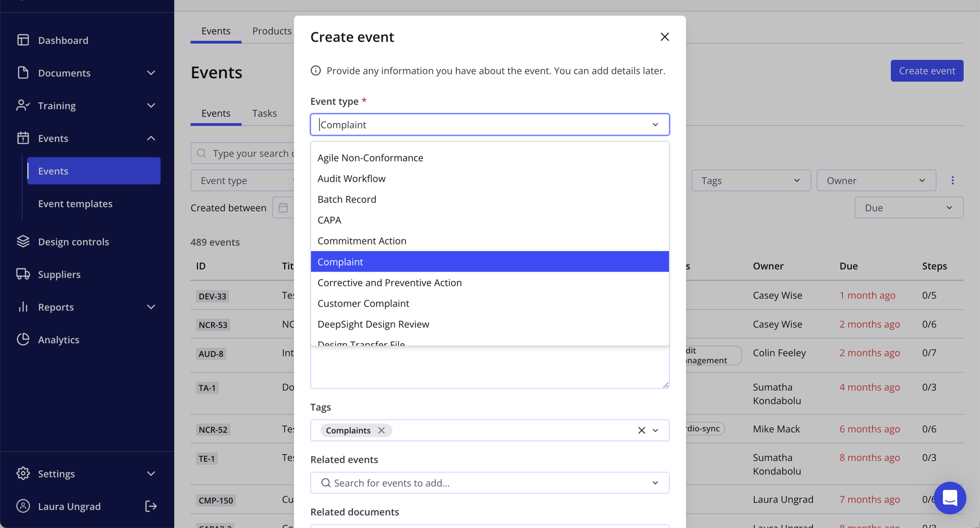This screenshot has width=980, height=528.
Task: Open the Event templates page
Action: click(75, 203)
